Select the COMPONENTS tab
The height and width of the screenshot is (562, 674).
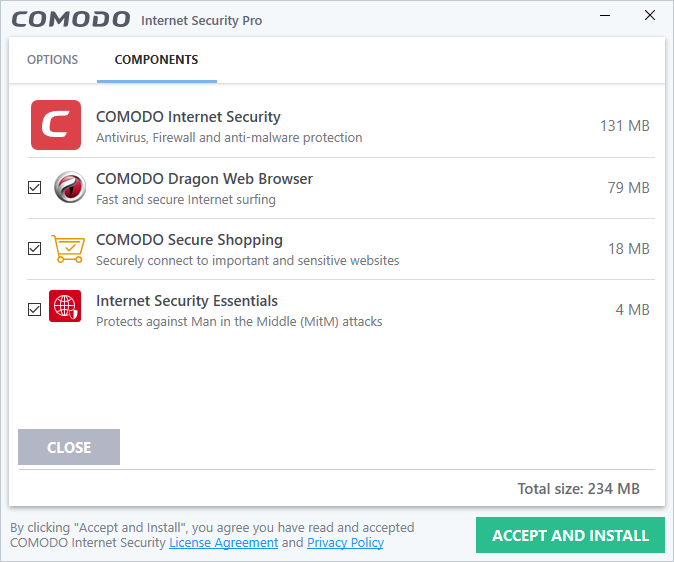[156, 59]
